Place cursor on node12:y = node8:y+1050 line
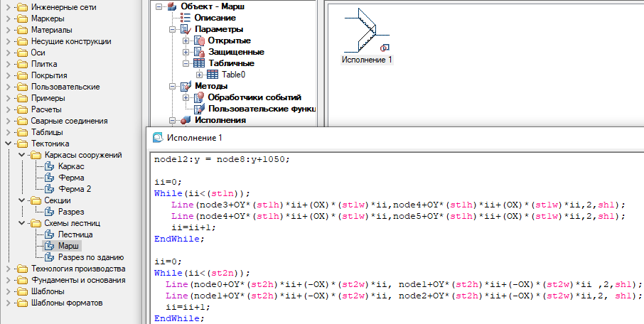 coord(222,159)
